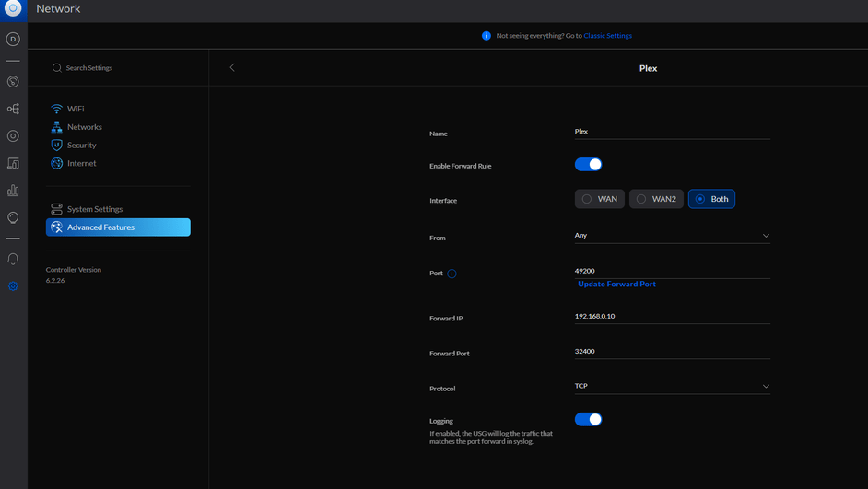Open the Topology sidebar icon

pos(13,109)
